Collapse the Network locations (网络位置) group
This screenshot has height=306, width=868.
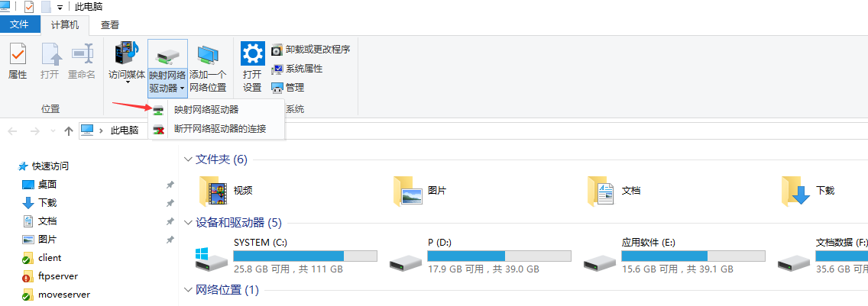[x=188, y=290]
